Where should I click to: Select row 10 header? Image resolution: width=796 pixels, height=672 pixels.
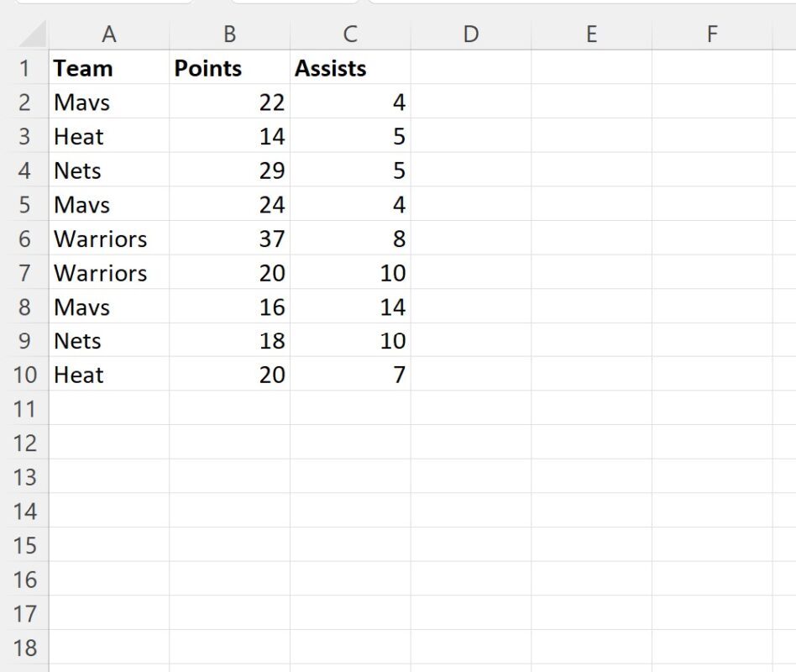click(24, 375)
